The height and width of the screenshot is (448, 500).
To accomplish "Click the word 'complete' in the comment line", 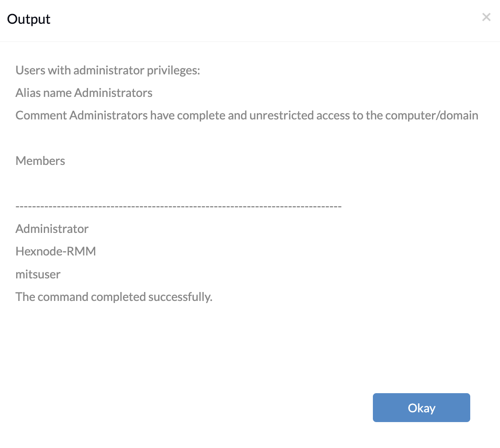I will click(x=201, y=116).
